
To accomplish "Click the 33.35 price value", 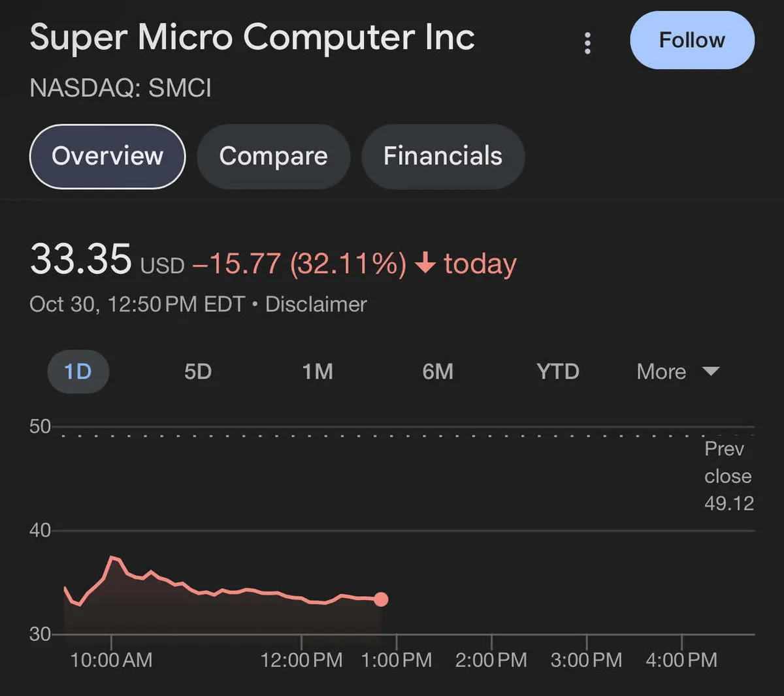I will (x=81, y=260).
